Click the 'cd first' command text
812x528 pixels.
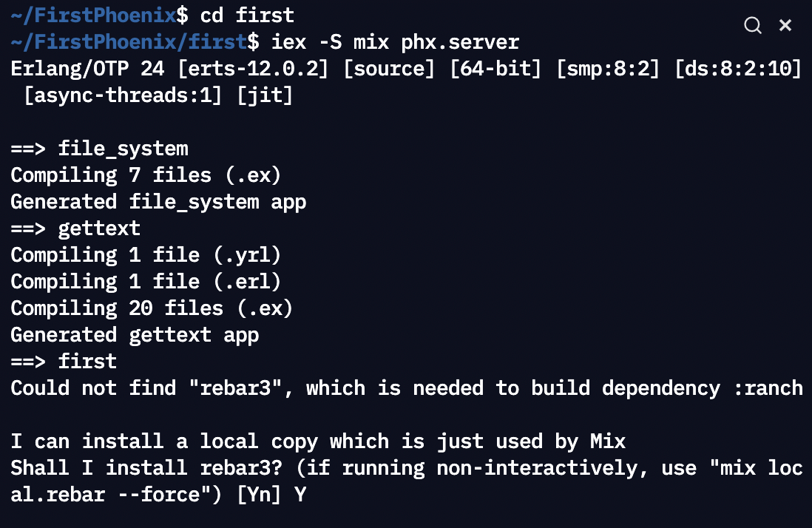[247, 15]
